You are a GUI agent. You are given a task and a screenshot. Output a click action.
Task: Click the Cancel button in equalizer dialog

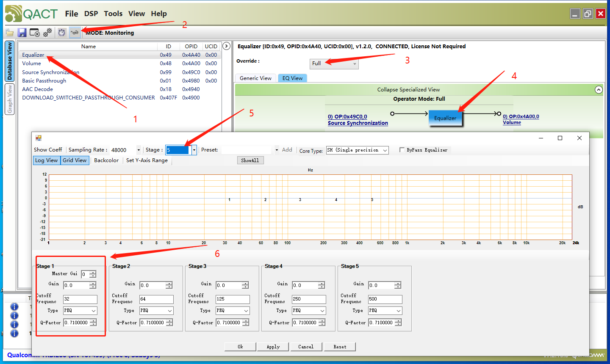pos(306,347)
